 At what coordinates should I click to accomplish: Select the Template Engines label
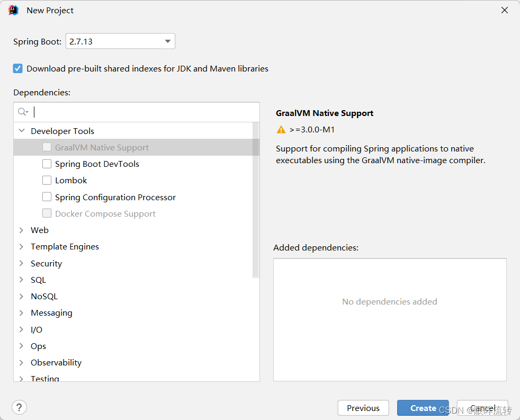point(65,247)
